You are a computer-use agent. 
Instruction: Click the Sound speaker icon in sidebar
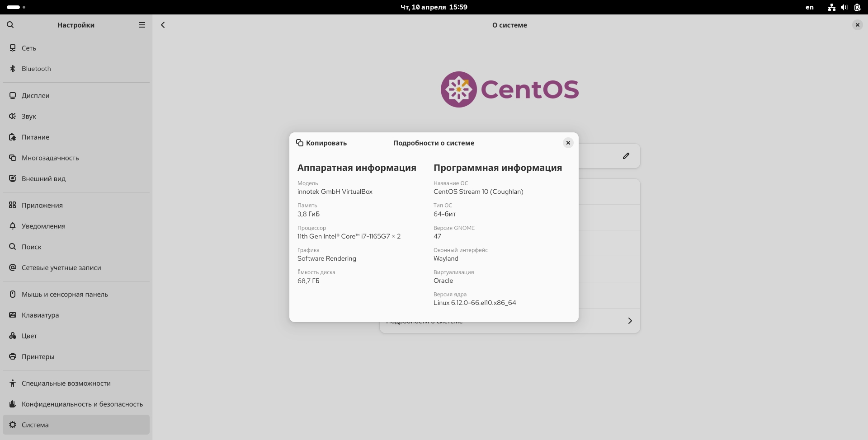(13, 116)
